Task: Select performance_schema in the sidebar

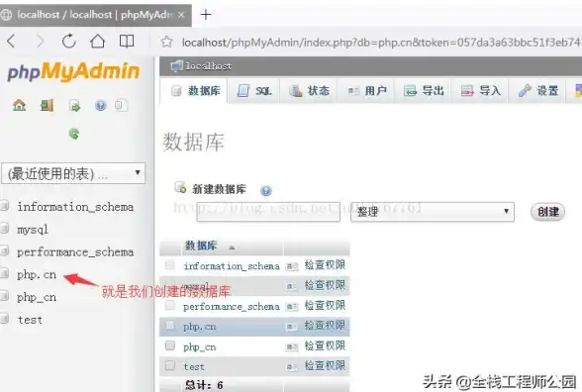Action: (x=75, y=252)
